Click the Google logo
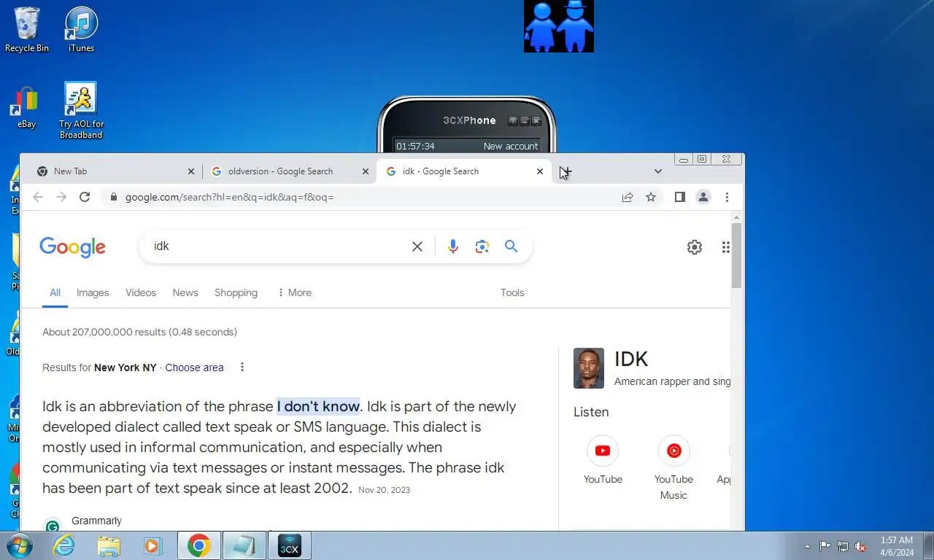The height and width of the screenshot is (560, 934). click(72, 247)
